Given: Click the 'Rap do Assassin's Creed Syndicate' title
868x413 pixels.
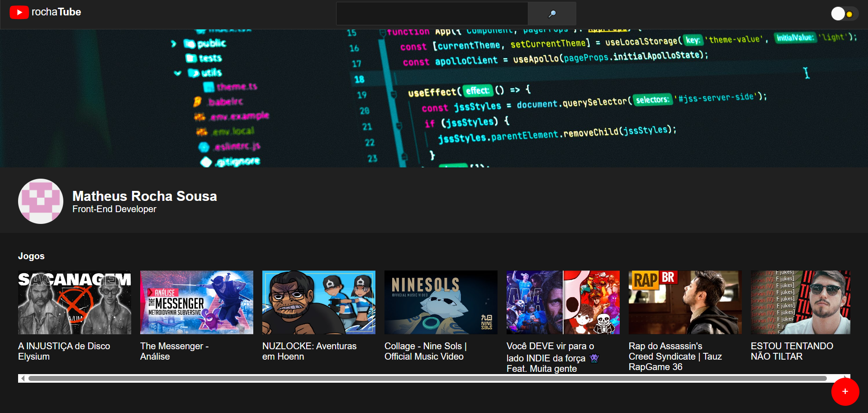Looking at the screenshot, I should coord(675,356).
